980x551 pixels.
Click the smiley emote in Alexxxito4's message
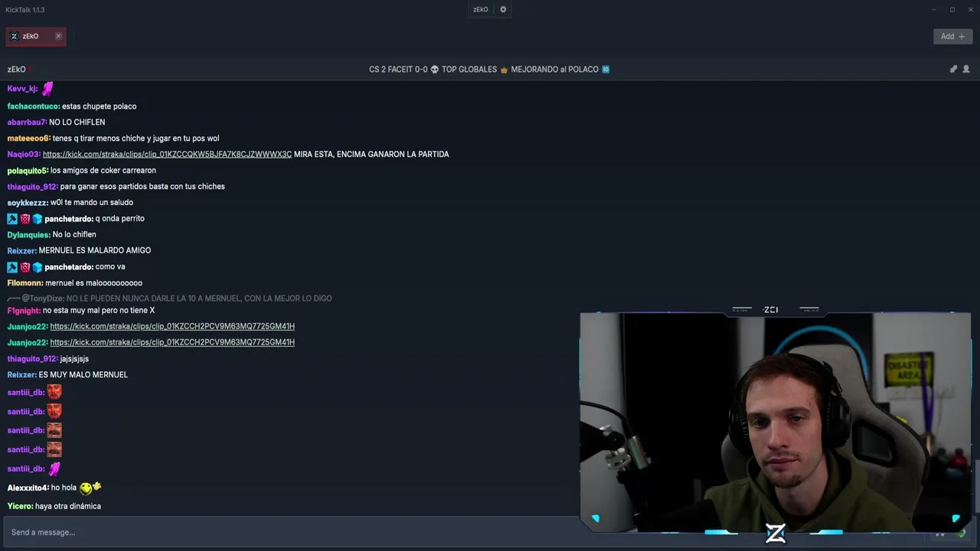click(x=90, y=487)
